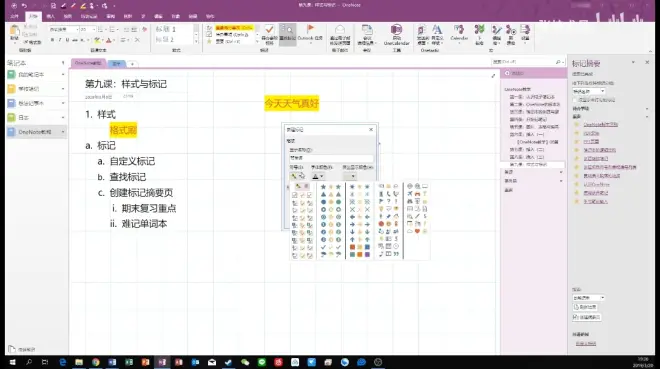Open the font color dropdown in the tag dialog
This screenshot has height=369, width=660.
click(x=318, y=176)
